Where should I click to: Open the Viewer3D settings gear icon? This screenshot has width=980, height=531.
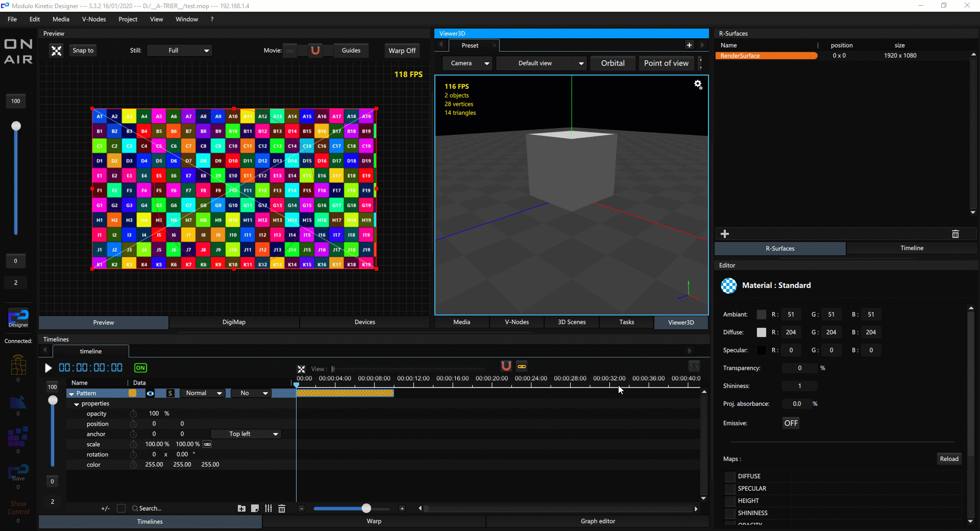(698, 84)
